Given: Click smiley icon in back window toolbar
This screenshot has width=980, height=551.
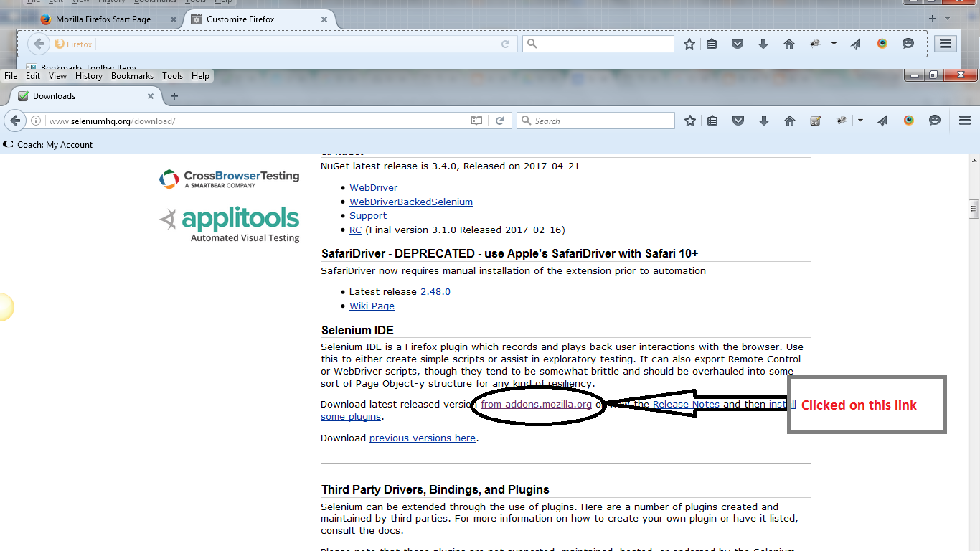Looking at the screenshot, I should [x=908, y=44].
